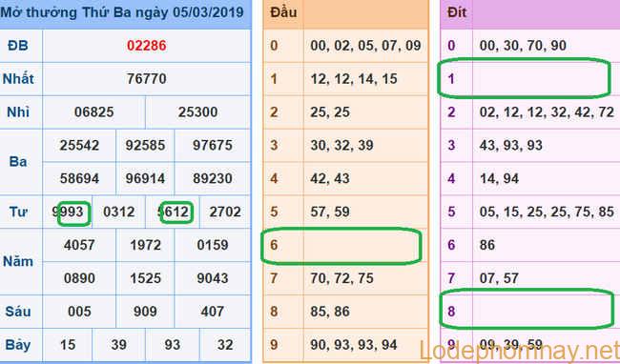
Task: Select Đầu row '12, 12, 14, 15'
Action: (354, 78)
